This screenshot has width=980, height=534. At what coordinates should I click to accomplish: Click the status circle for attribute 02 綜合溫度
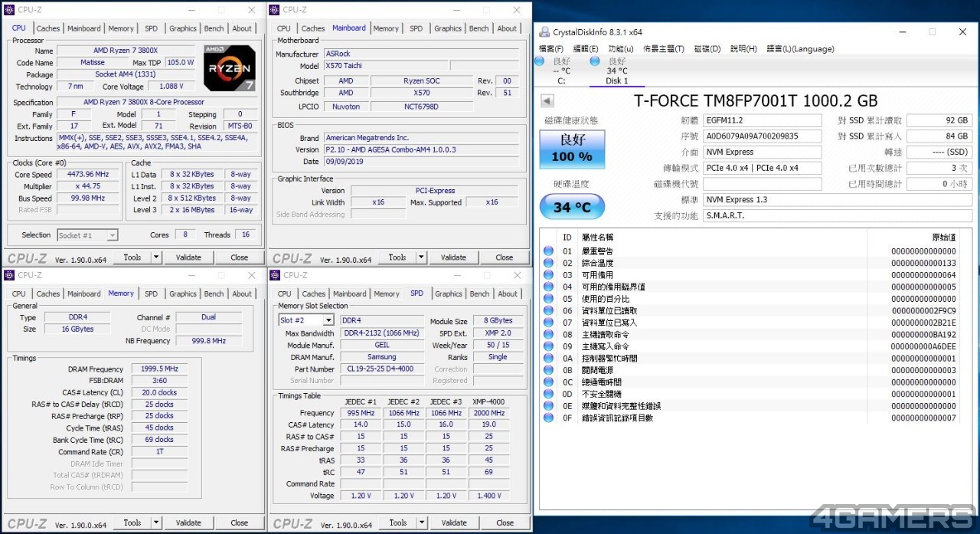coord(548,263)
